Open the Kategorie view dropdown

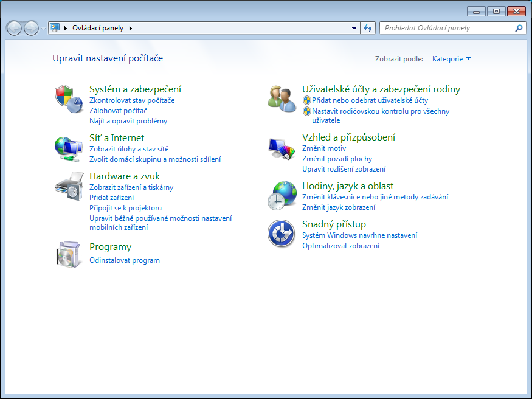pyautogui.click(x=451, y=59)
